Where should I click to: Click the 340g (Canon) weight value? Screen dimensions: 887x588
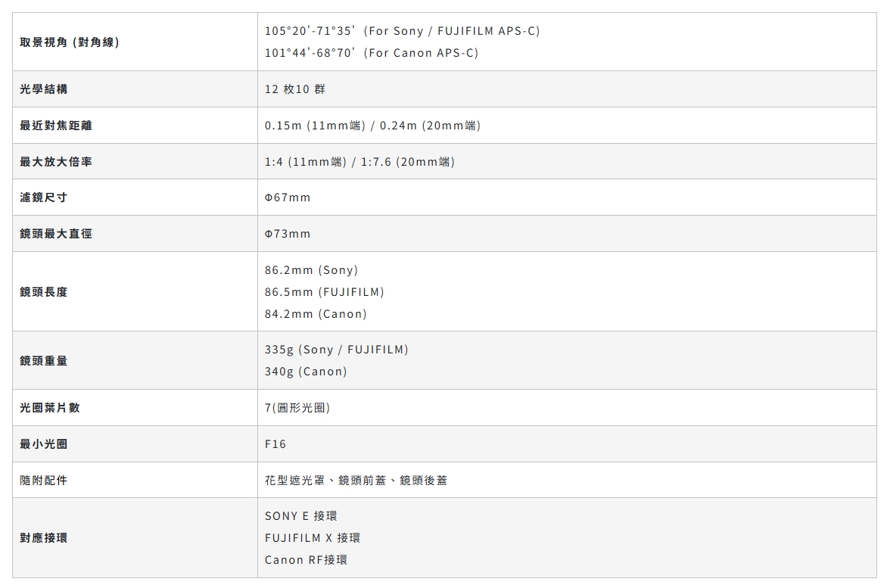pyautogui.click(x=306, y=372)
